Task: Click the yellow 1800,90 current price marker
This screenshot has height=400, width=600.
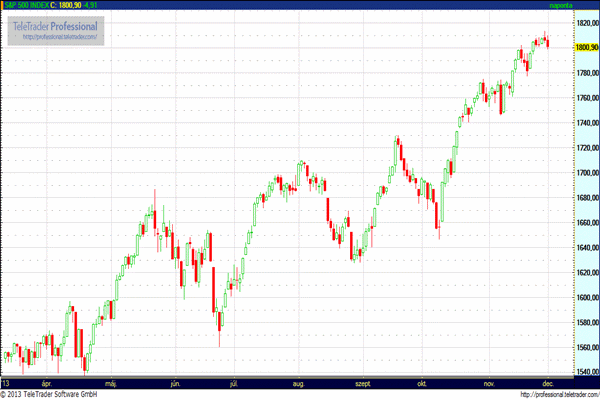Action: coord(587,47)
